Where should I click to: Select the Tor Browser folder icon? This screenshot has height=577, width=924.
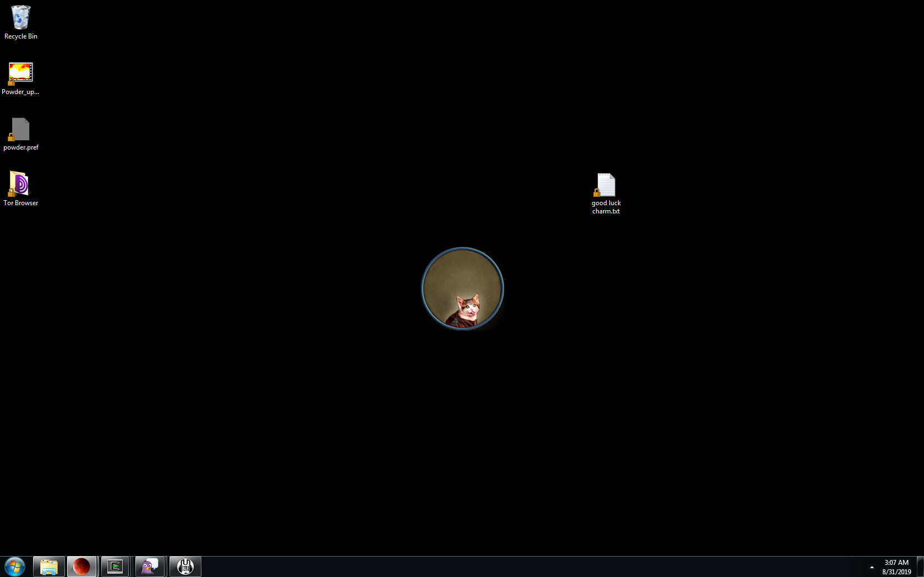click(20, 184)
